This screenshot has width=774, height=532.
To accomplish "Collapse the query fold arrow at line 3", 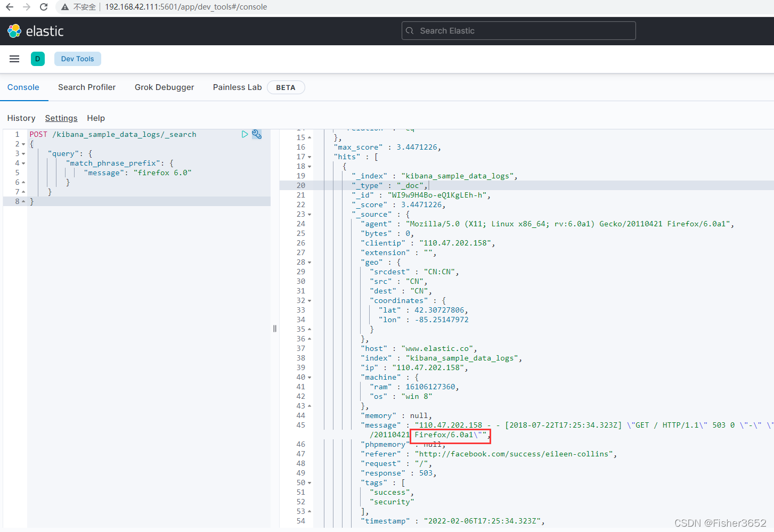I will pos(23,154).
